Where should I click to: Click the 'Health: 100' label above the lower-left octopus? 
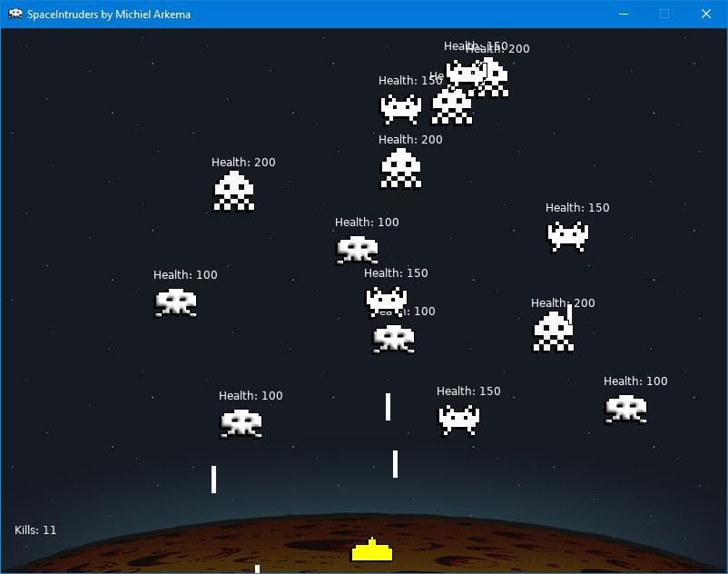pyautogui.click(x=251, y=395)
